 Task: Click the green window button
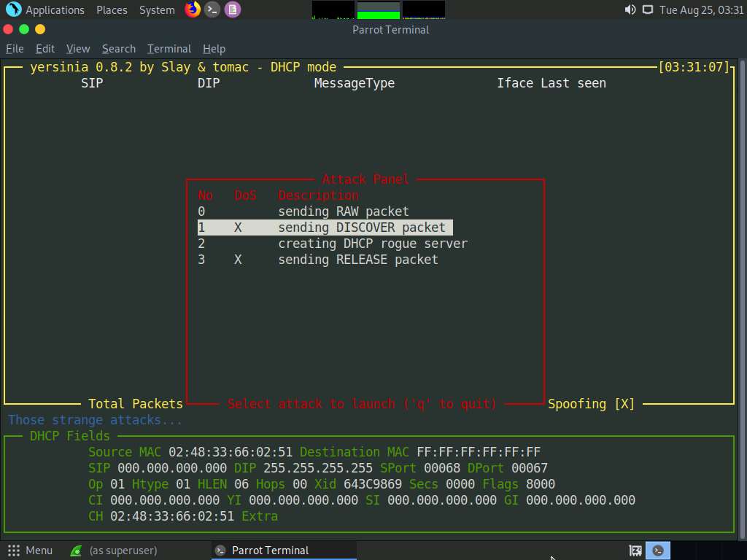[x=24, y=29]
